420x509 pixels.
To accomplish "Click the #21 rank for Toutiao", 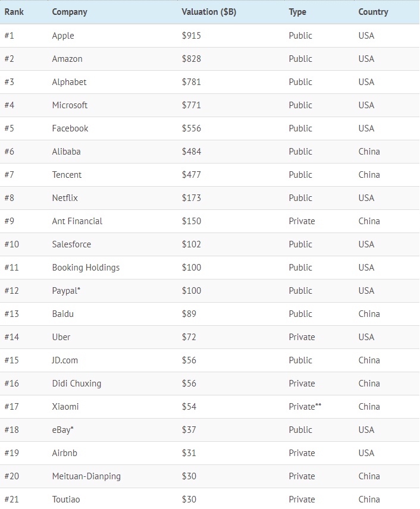I will [x=12, y=499].
